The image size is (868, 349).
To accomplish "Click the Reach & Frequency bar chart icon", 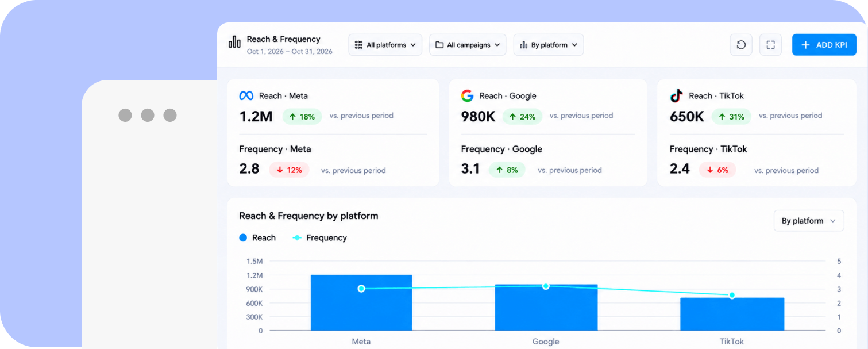I will pyautogui.click(x=234, y=42).
